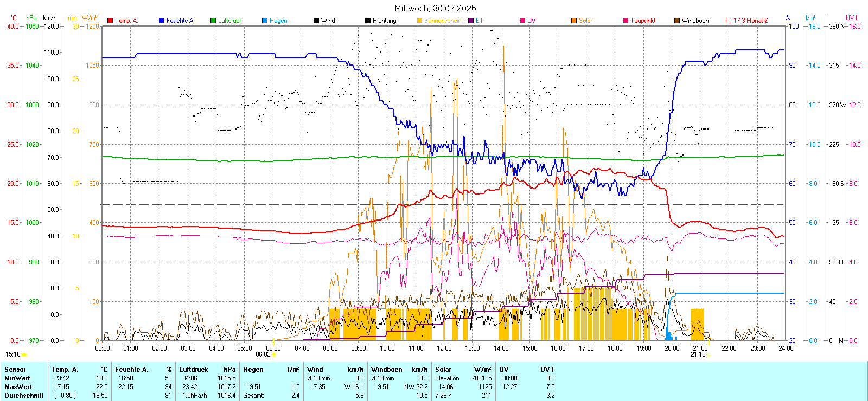The height and width of the screenshot is (401, 868).
Task: Select the Sensor column header in table
Action: click(15, 370)
